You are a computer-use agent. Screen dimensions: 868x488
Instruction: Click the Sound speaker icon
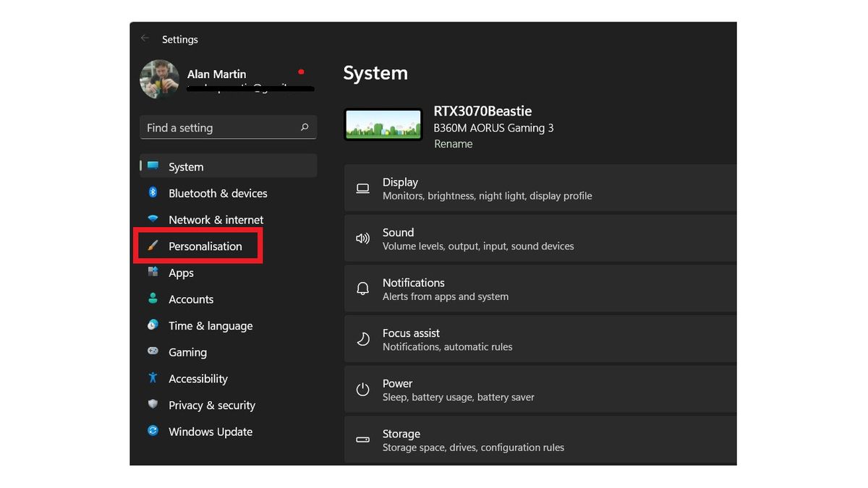pos(362,238)
